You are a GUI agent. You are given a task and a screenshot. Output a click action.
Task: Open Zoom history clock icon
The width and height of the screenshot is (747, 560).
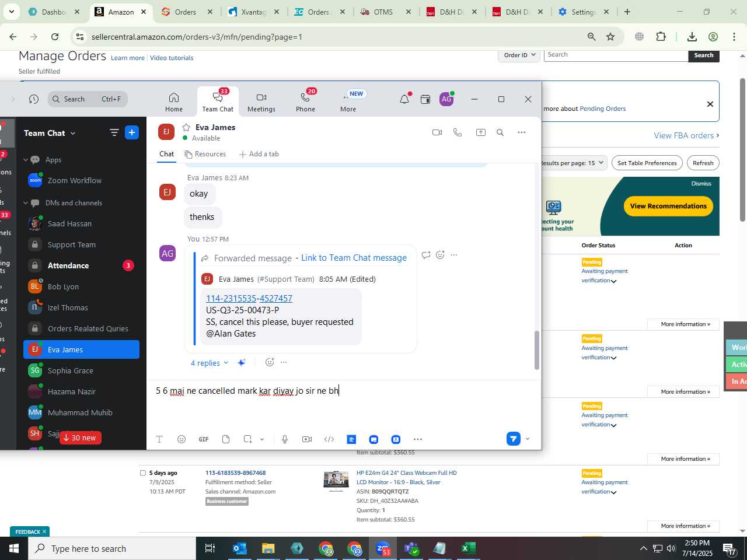[34, 99]
